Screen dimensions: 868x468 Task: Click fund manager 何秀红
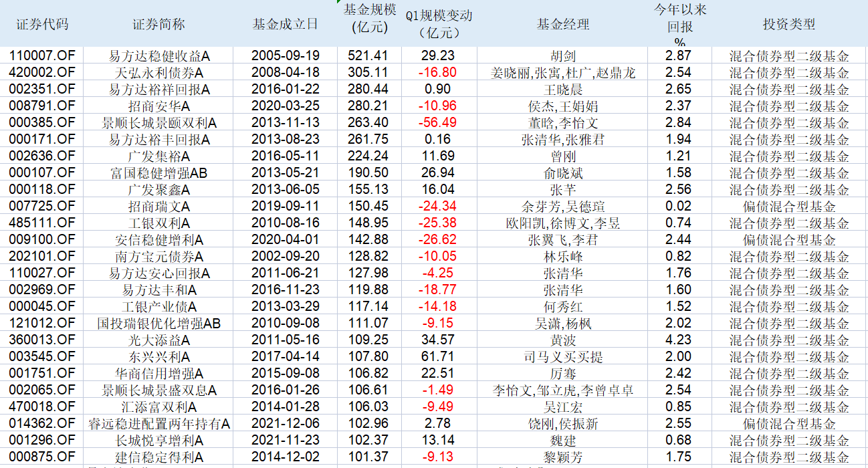tap(563, 307)
